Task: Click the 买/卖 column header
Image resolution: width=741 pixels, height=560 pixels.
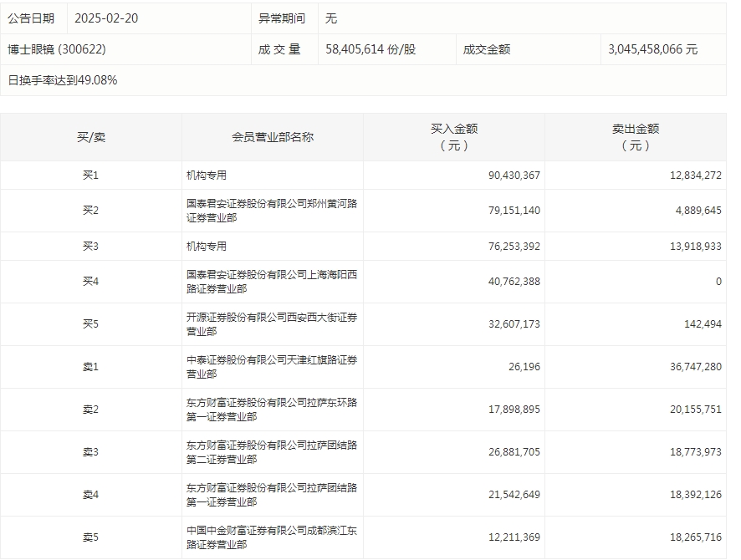Action: coord(91,137)
